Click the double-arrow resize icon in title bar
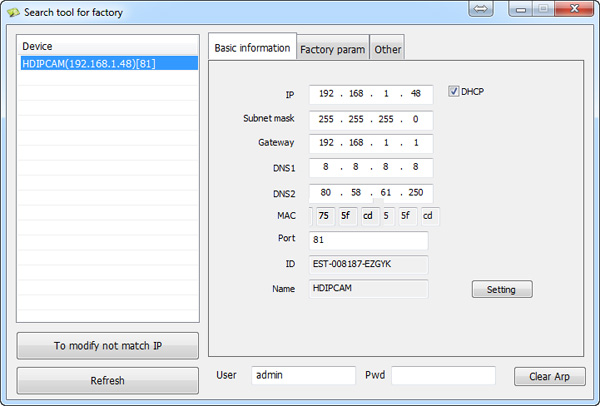The image size is (600, 406). click(x=480, y=9)
